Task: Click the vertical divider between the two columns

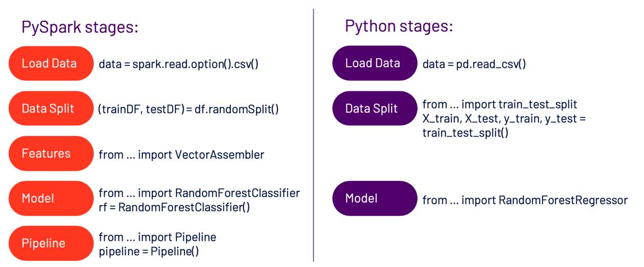Action: click(313, 134)
